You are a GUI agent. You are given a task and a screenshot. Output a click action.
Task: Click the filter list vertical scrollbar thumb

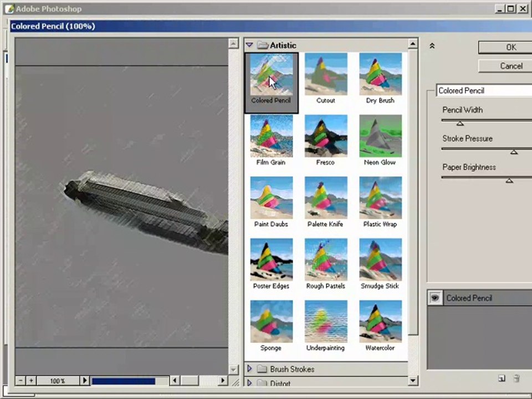[412, 192]
